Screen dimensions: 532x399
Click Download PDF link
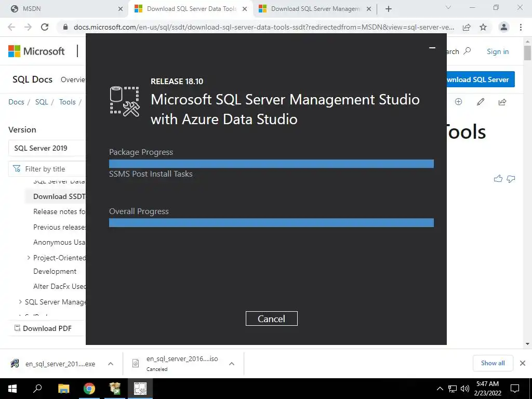tap(43, 328)
